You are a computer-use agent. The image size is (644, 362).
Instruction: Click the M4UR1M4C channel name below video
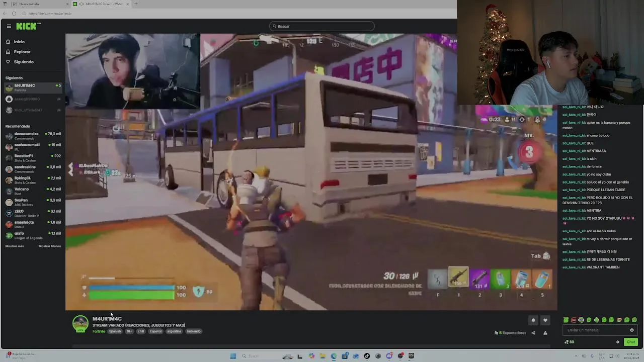pos(107,319)
